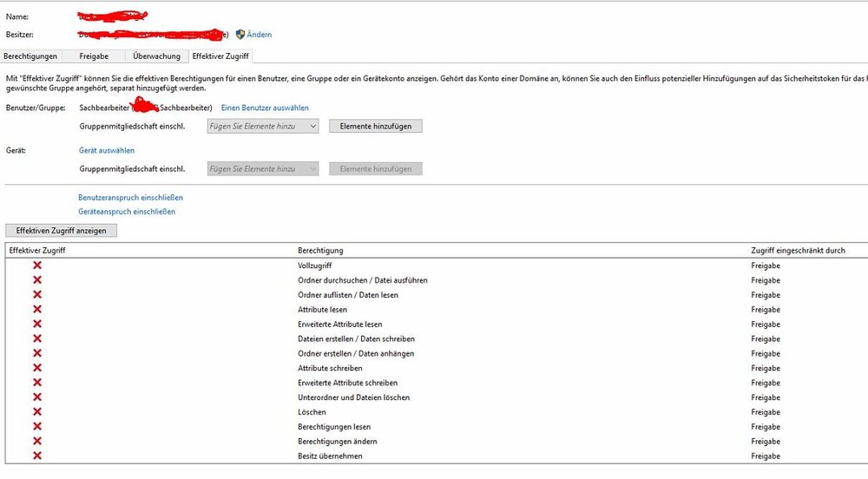Click Benutzeranspruch einschließen link
The height and width of the screenshot is (479, 868).
[130, 197]
